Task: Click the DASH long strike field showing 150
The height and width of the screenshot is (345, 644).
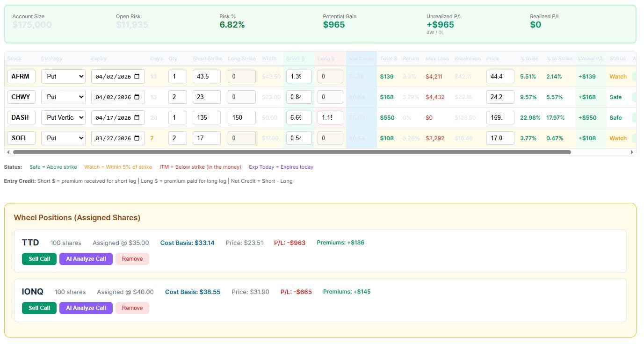Action: point(241,117)
